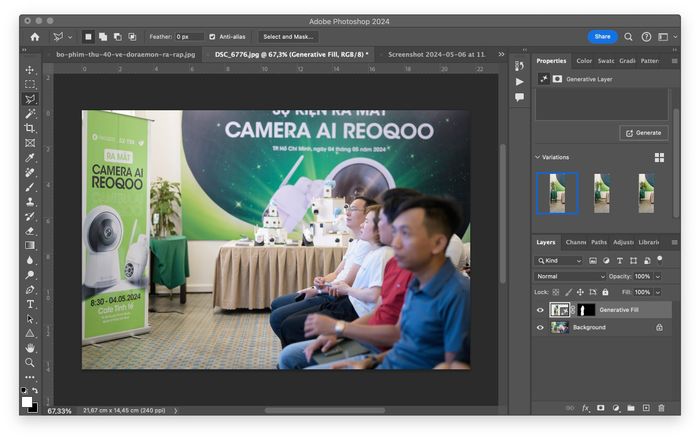Open the fx layer style menu
Screen dimensions: 700x439
586,408
